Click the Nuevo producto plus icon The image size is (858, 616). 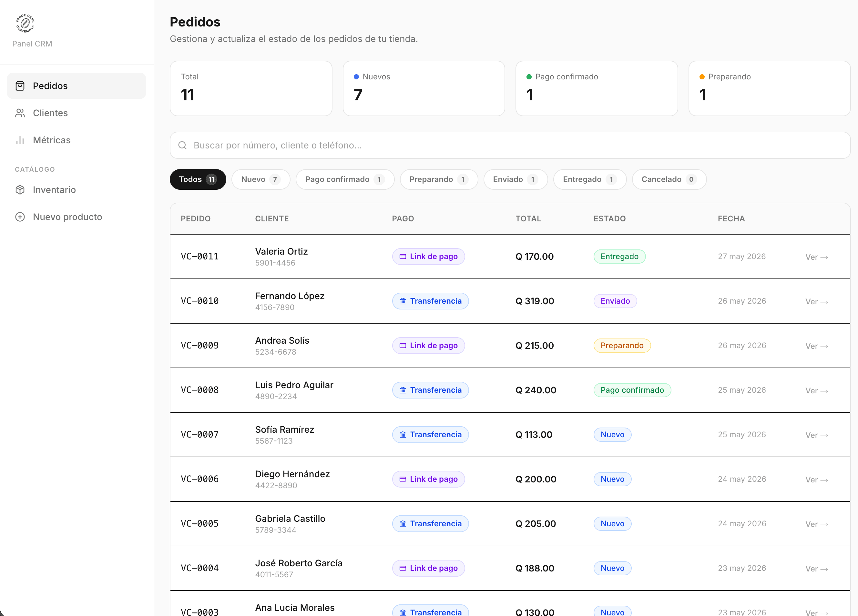point(20,217)
